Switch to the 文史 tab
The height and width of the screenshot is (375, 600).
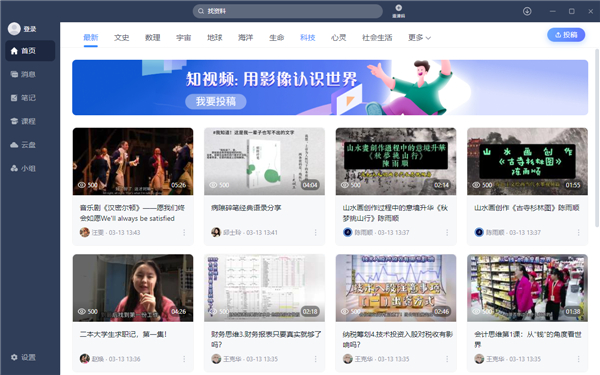click(x=122, y=38)
